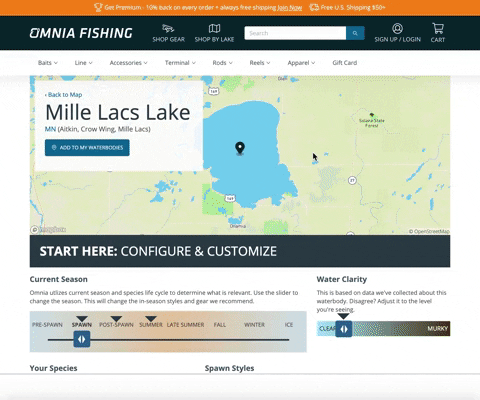
Task: Click the free shipping truck icon
Action: (314, 7)
